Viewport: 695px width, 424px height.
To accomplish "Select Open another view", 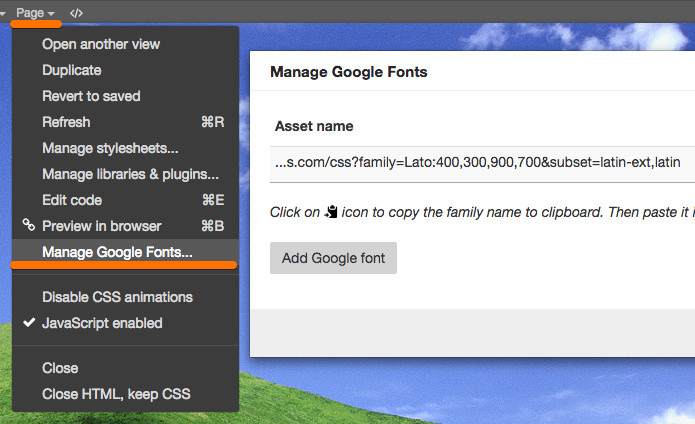I will 125,44.
